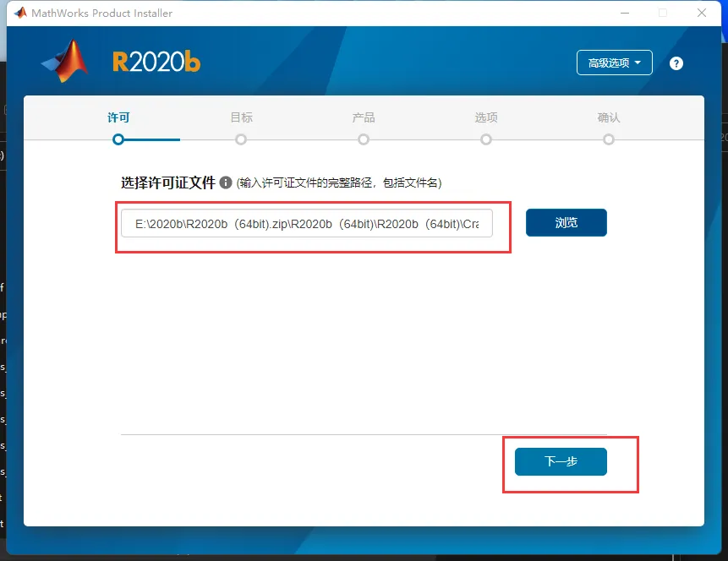This screenshot has width=728, height=561.
Task: Click the MATLAB logo in the header
Action: tap(65, 61)
